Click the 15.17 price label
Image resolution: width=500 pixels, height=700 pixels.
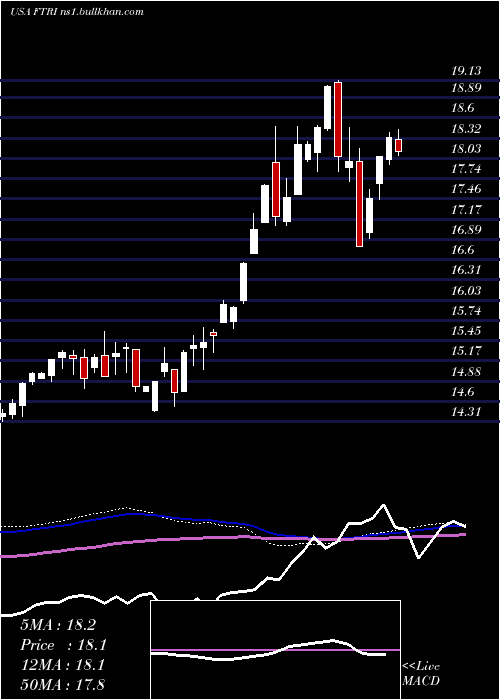tap(466, 351)
